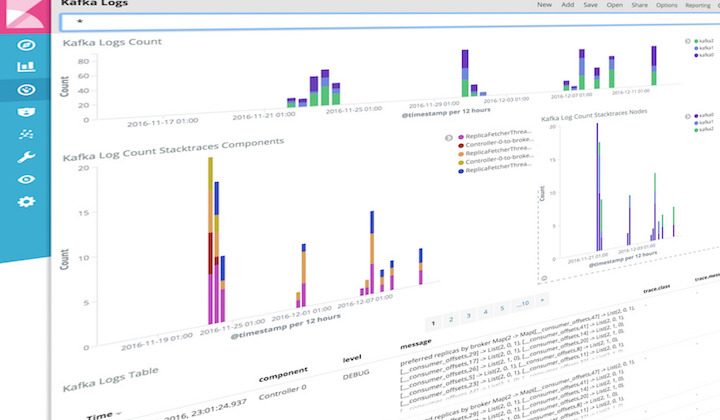Go to page 4 of the logs table
Viewport: 720px width, 420px height.
click(x=485, y=312)
